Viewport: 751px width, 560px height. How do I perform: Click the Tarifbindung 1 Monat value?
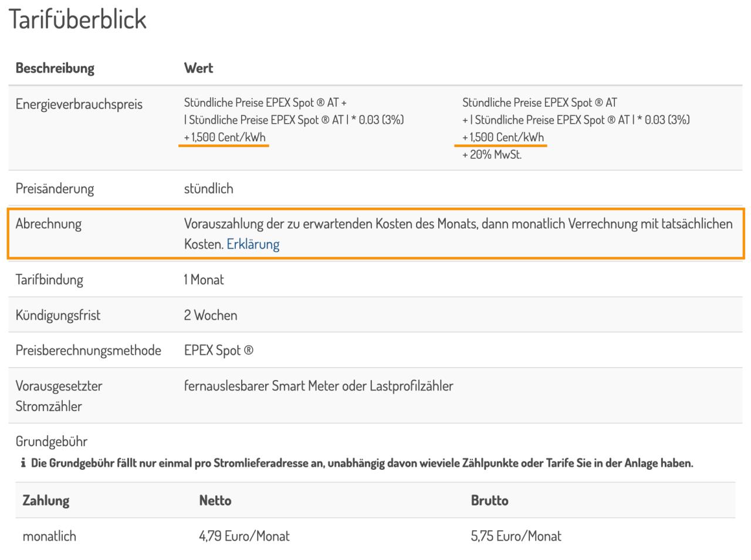click(x=204, y=280)
